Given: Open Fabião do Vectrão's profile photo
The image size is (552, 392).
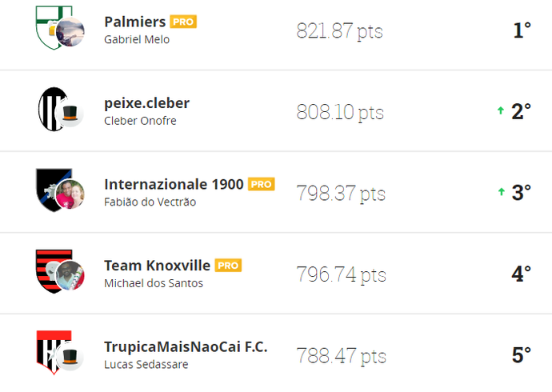Looking at the screenshot, I should click(x=70, y=194).
